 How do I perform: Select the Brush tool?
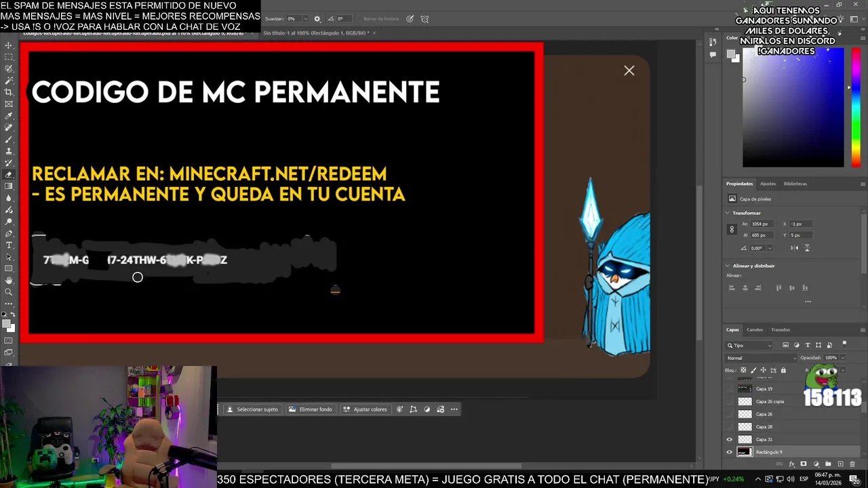[x=9, y=139]
